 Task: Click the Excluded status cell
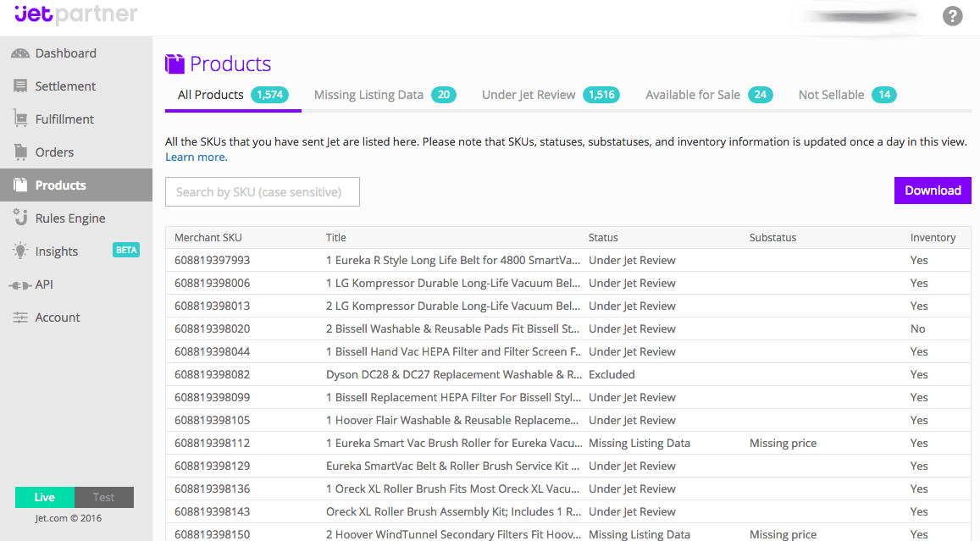tap(612, 374)
